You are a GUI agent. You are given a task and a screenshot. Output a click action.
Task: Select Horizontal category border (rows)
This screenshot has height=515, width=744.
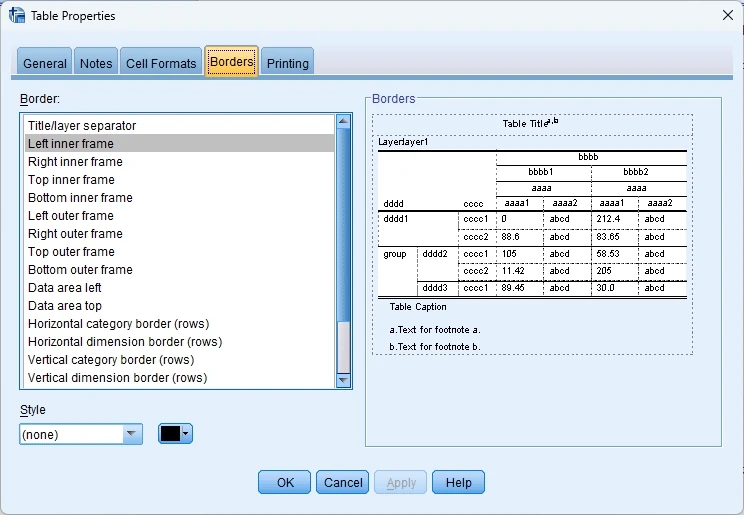point(111,324)
